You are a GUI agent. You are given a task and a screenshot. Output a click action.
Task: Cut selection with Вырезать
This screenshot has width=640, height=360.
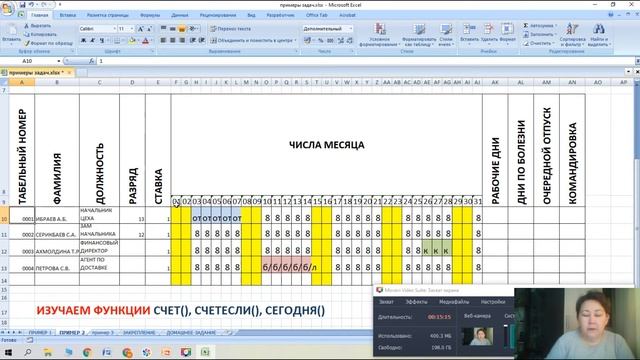click(x=37, y=26)
